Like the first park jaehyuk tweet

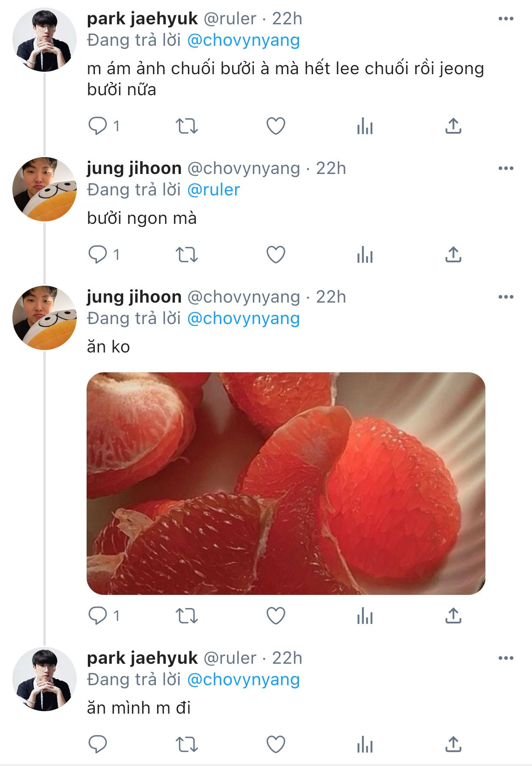coord(276,126)
